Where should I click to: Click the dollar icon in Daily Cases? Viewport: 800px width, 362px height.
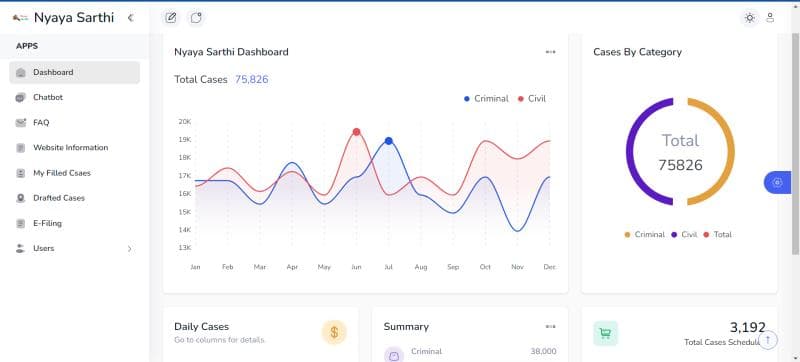point(334,332)
